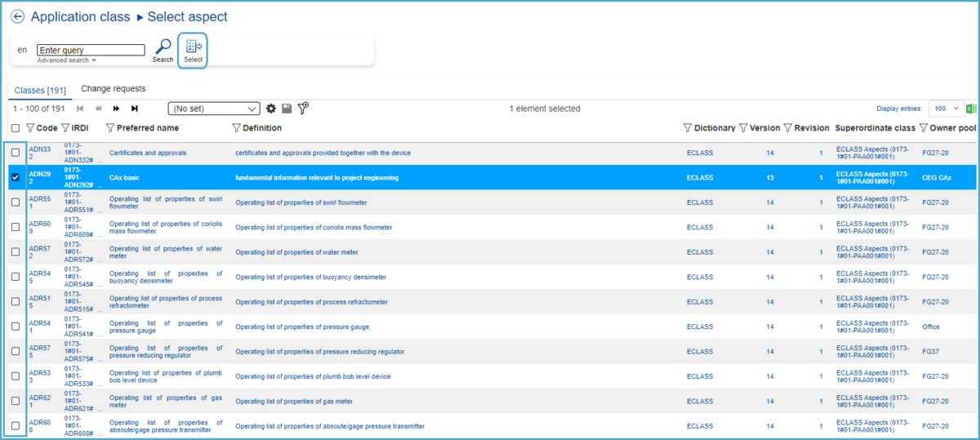Export the table to Excel

click(971, 109)
